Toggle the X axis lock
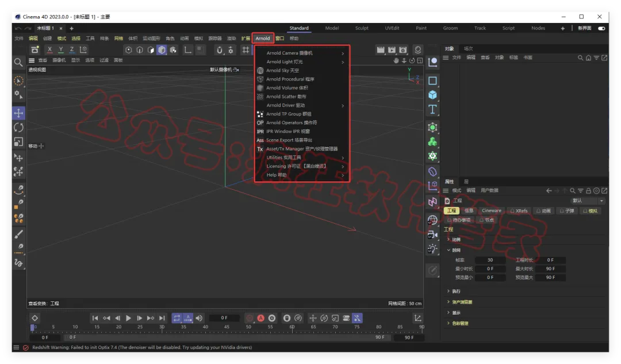621x364 pixels. click(x=49, y=50)
